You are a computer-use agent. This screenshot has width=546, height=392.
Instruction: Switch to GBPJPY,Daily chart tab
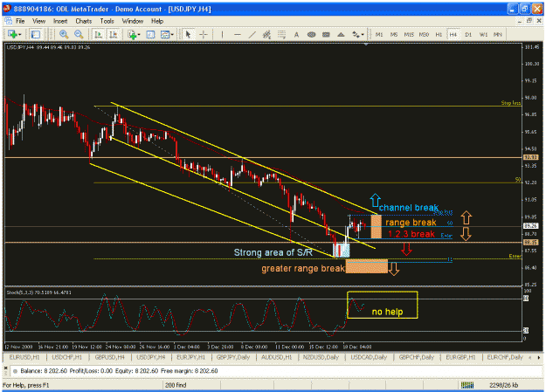click(x=233, y=357)
